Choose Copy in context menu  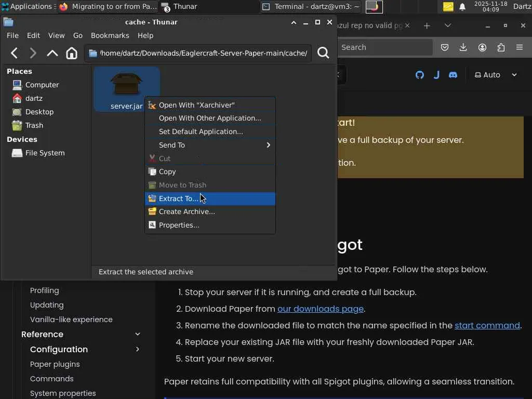210,171
